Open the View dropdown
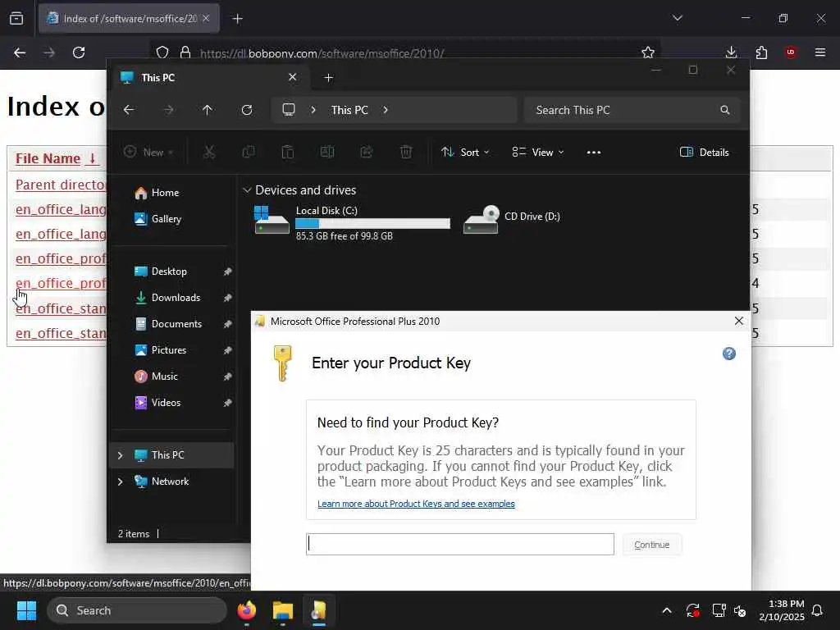Screen dimensions: 840x630 (x=538, y=152)
